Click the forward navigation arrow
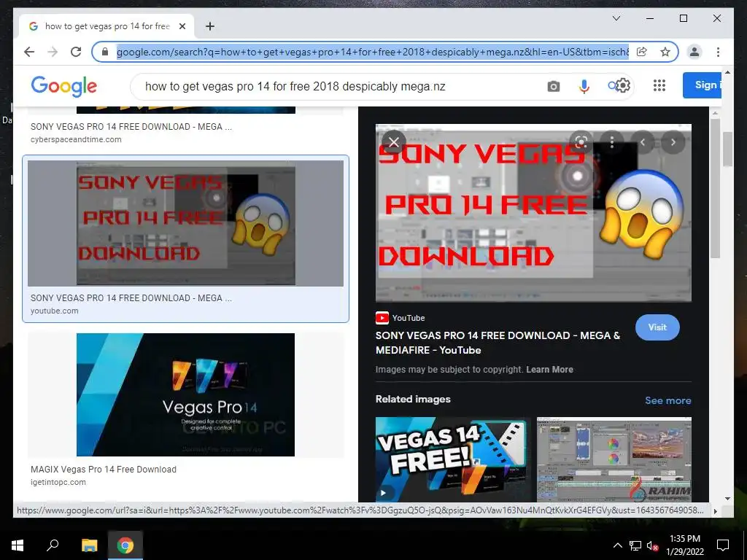 click(x=53, y=52)
